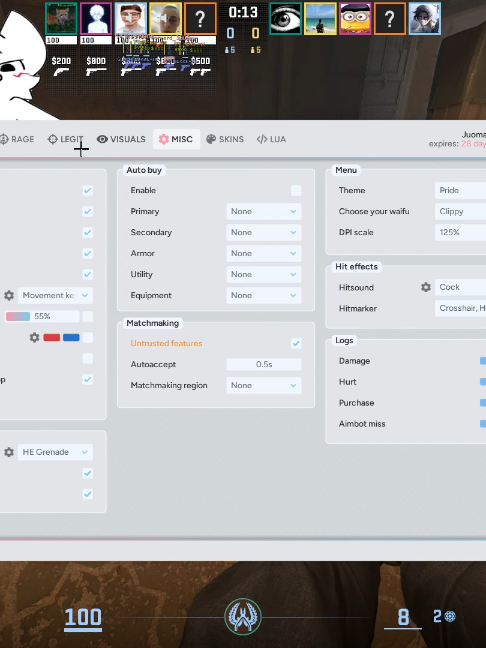
Task: Click the code brackets icon on LUA tab
Action: click(x=262, y=139)
